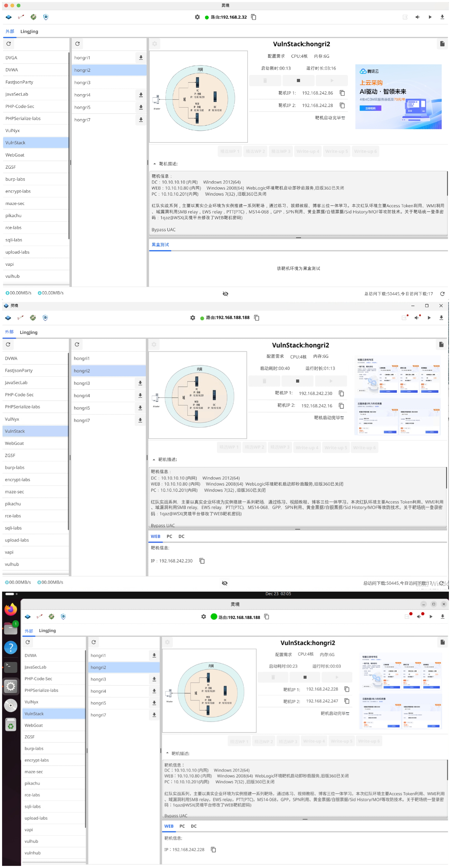Toggle eye-slash icon in the macOS window's status bar
This screenshot has height=868, width=451.
tap(225, 294)
